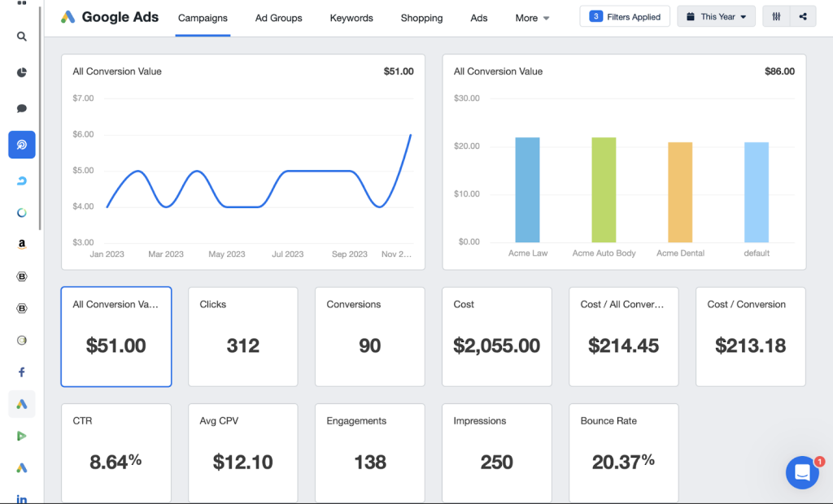Viewport: 833px width, 504px height.
Task: Click the blue Acme Law bar
Action: coord(527,189)
